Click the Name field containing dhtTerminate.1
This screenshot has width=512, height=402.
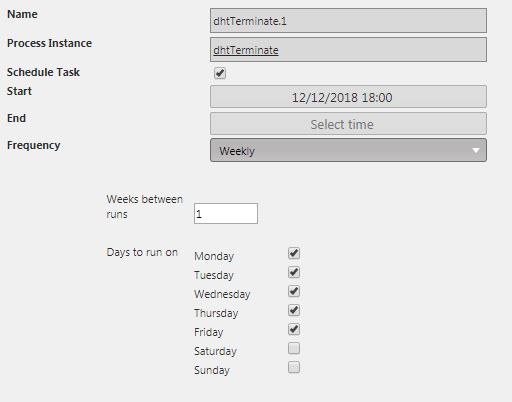pyautogui.click(x=348, y=21)
